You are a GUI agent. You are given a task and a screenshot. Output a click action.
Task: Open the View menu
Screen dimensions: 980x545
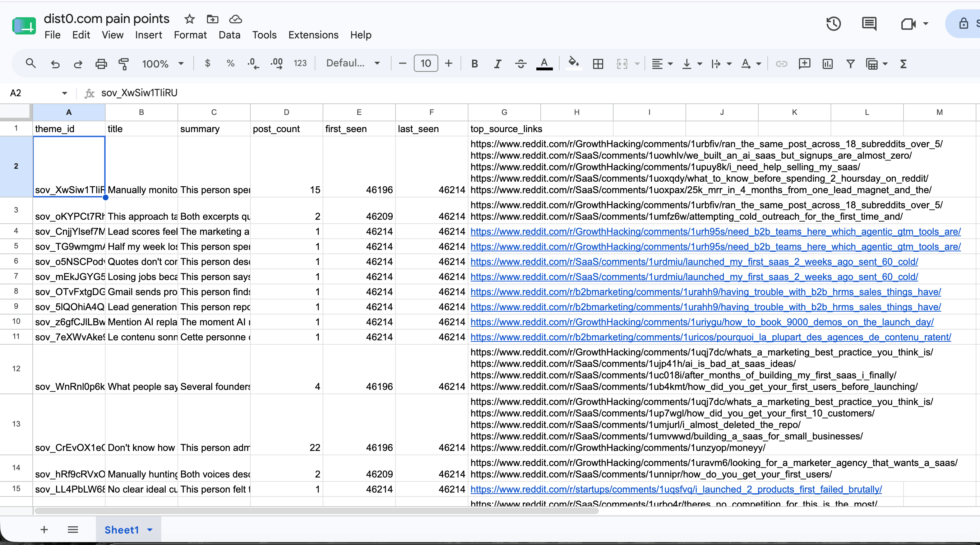coord(112,35)
